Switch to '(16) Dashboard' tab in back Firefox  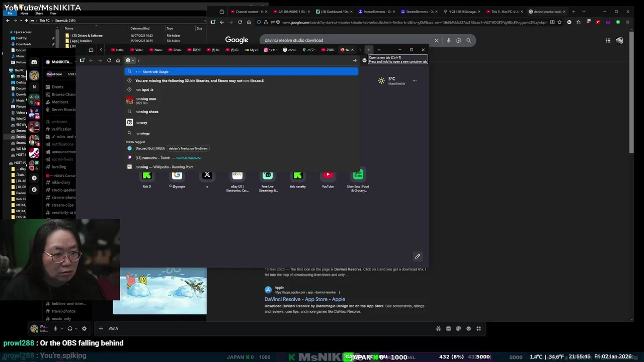[335, 12]
